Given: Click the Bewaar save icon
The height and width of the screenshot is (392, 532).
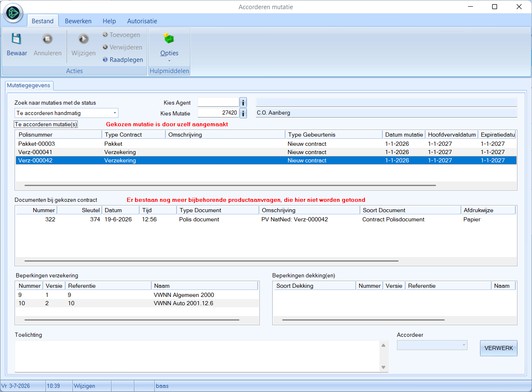Looking at the screenshot, I should (x=16, y=39).
